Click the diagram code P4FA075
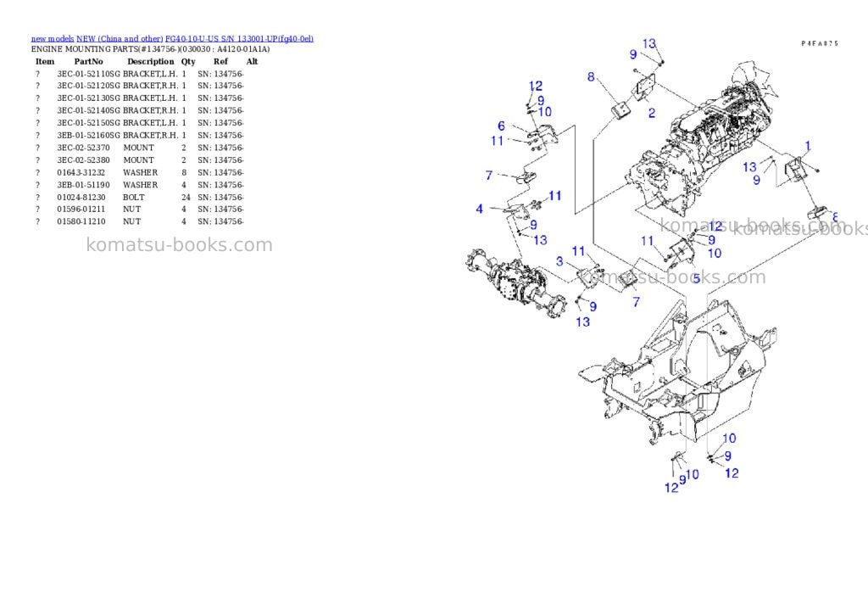868x615 pixels. tap(820, 43)
